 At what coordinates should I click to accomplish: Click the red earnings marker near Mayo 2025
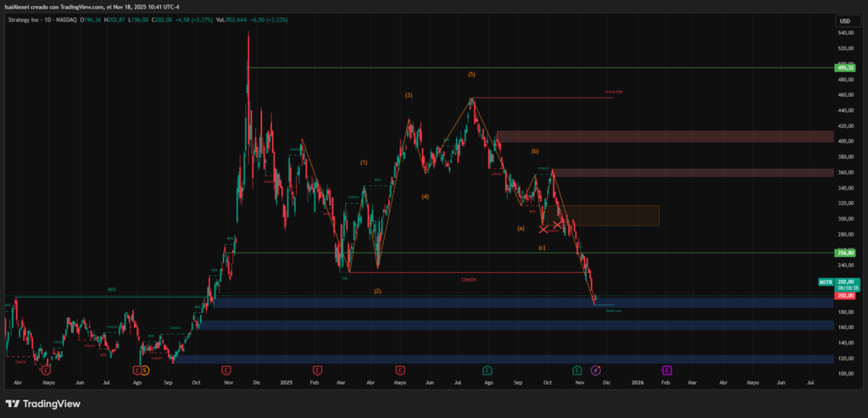[400, 371]
